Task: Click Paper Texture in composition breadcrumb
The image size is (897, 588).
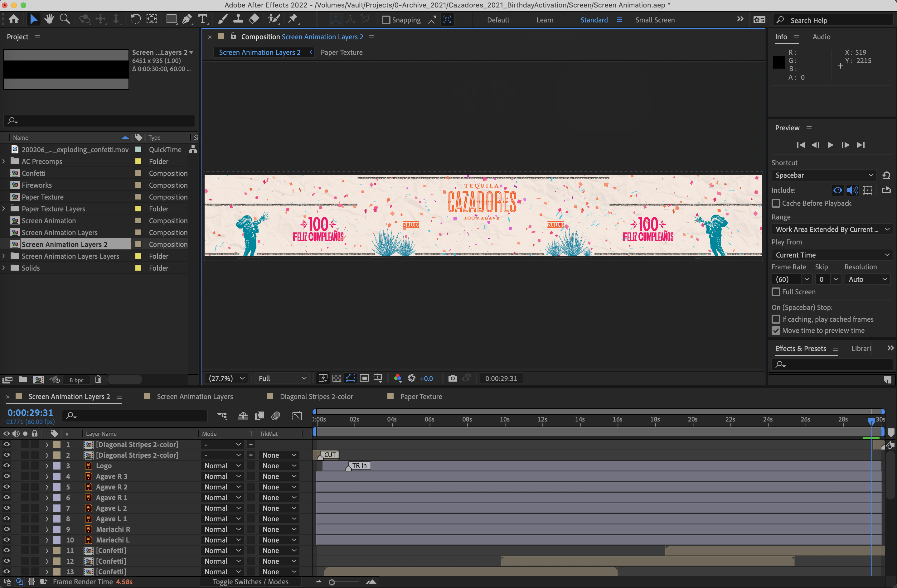Action: [x=342, y=52]
